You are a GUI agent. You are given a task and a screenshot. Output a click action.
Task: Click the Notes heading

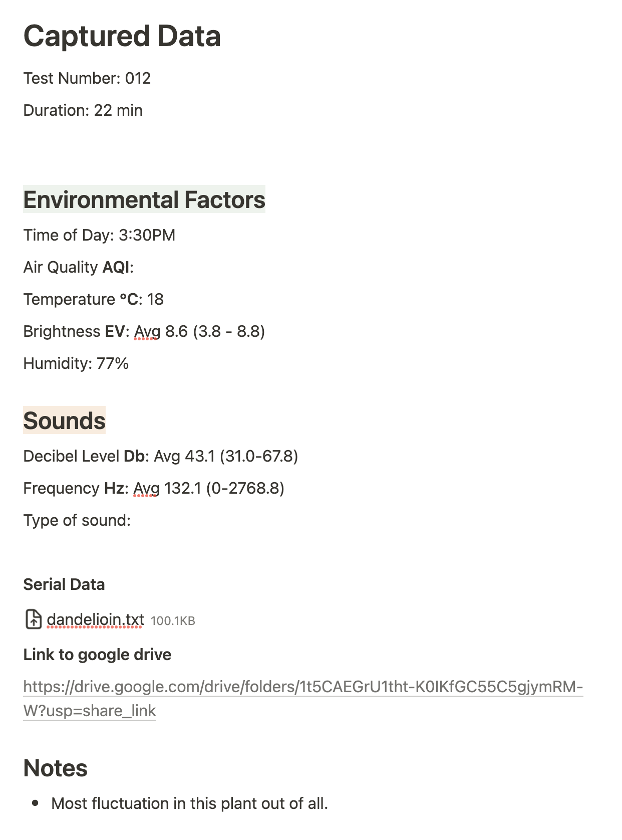(x=55, y=768)
